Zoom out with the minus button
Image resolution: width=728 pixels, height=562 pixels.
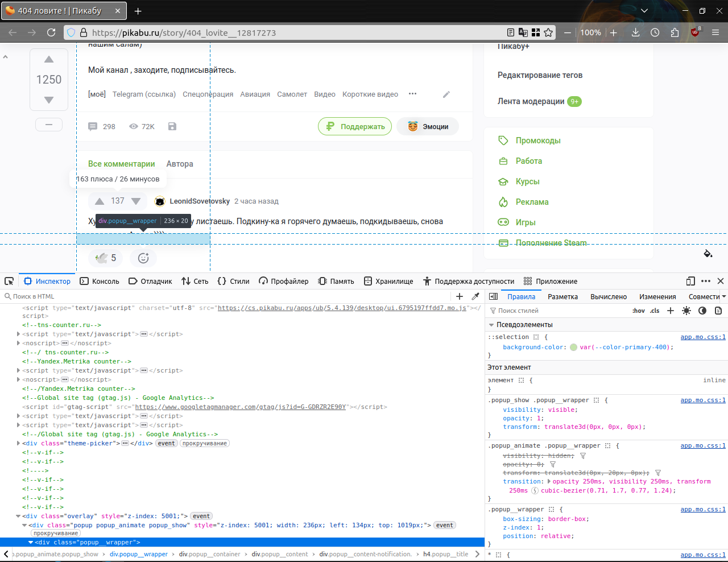pyautogui.click(x=568, y=32)
